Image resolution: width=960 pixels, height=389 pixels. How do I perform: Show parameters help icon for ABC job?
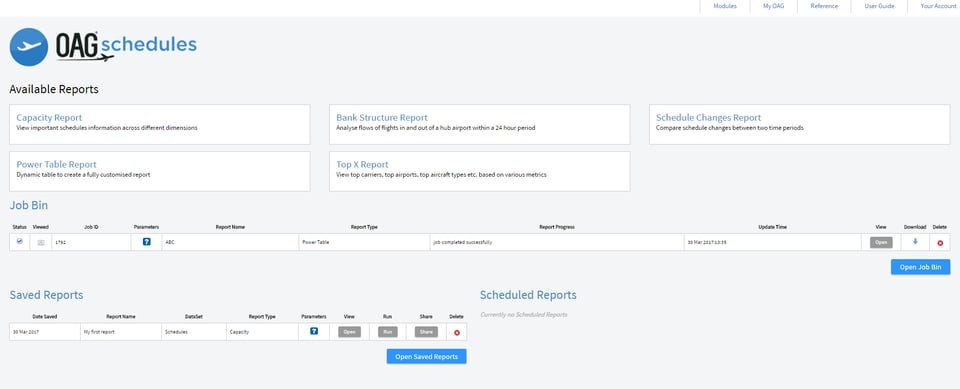pyautogui.click(x=146, y=242)
